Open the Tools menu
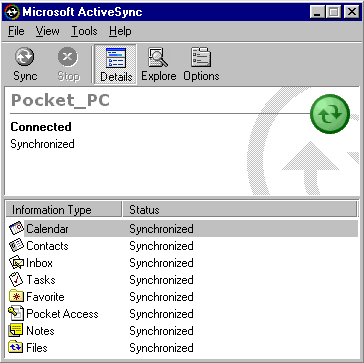This screenshot has height=363, width=364. pos(84,31)
